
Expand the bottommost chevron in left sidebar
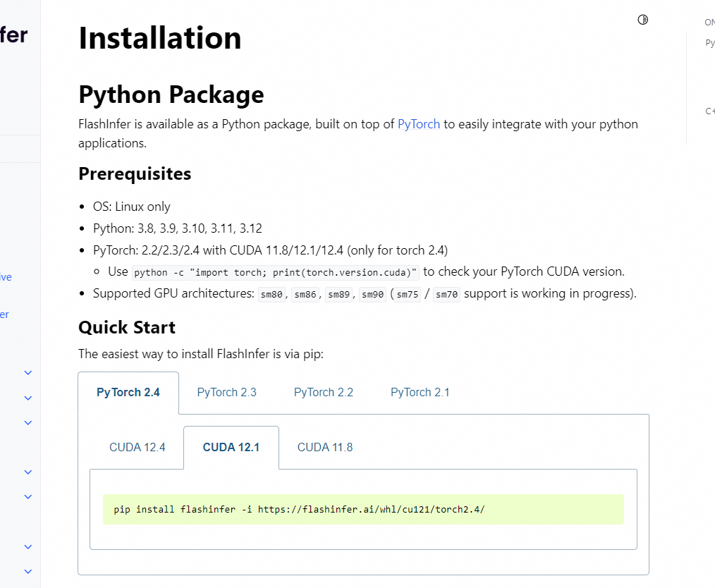point(28,571)
